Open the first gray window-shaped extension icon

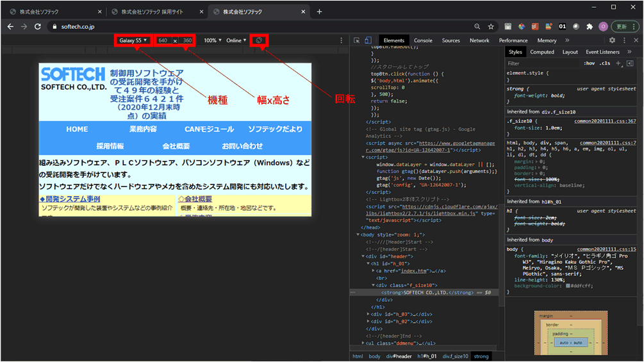[x=508, y=27]
